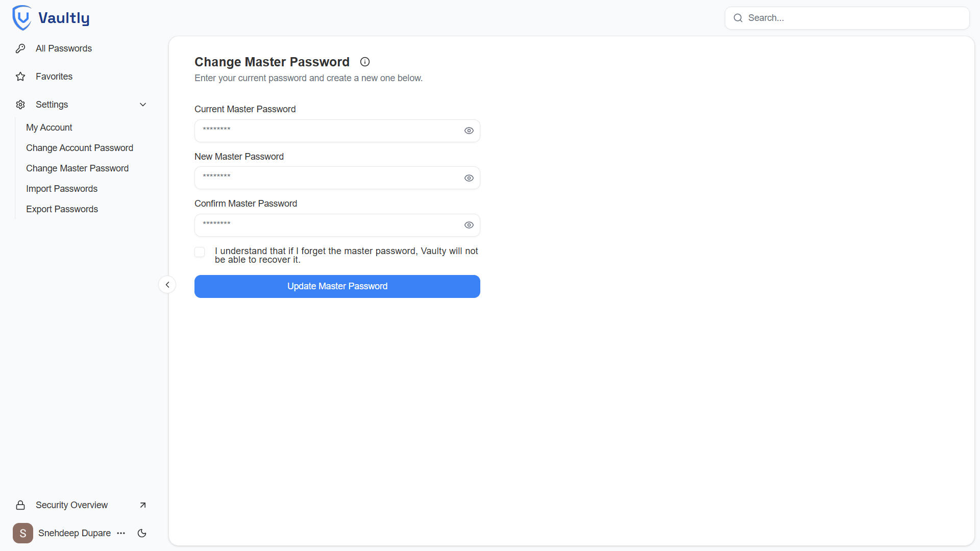Image resolution: width=980 pixels, height=551 pixels.
Task: Go to Import Passwords
Action: (62, 189)
